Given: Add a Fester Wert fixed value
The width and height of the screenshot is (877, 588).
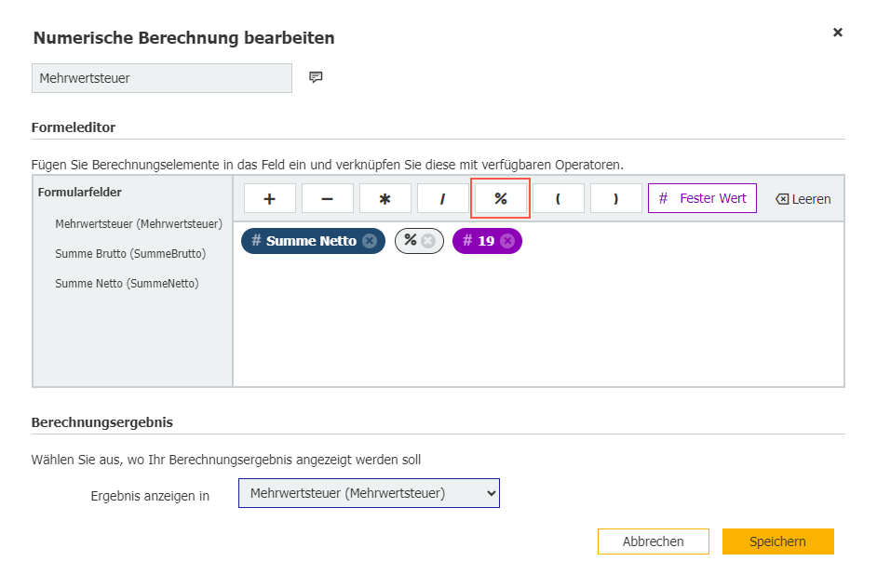Looking at the screenshot, I should pyautogui.click(x=703, y=198).
